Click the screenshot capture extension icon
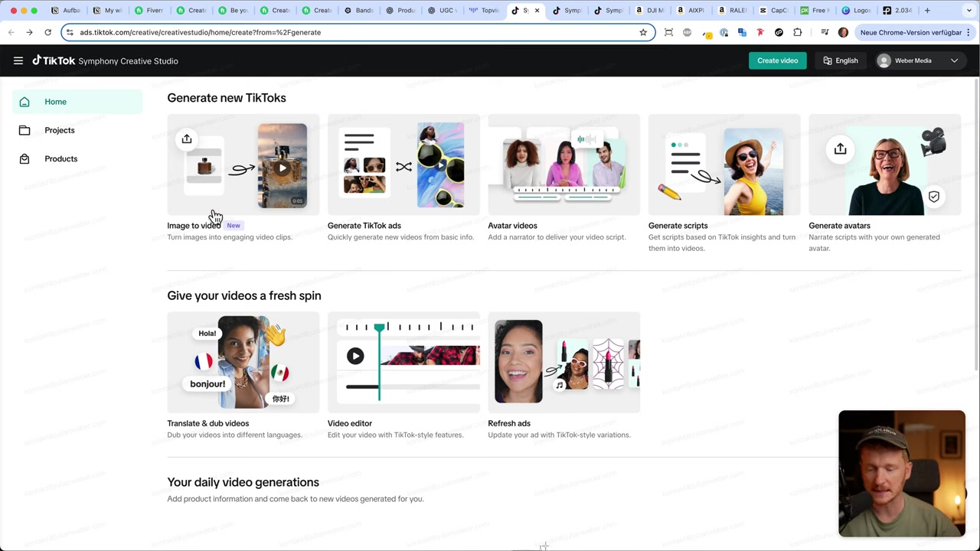 click(668, 32)
